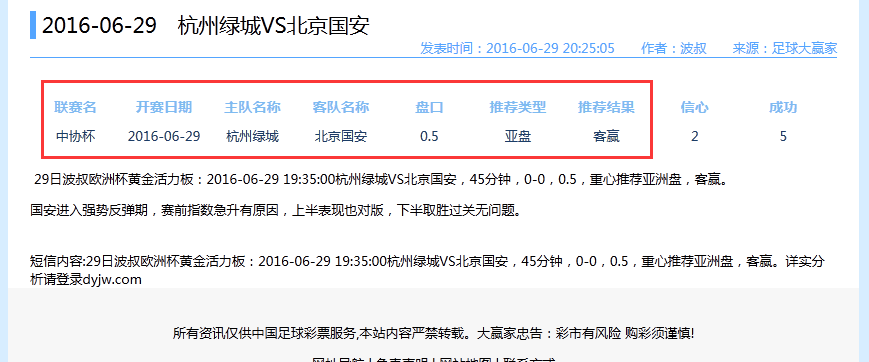
Task: Select the 亚盘 recommendation type cell
Action: (518, 136)
